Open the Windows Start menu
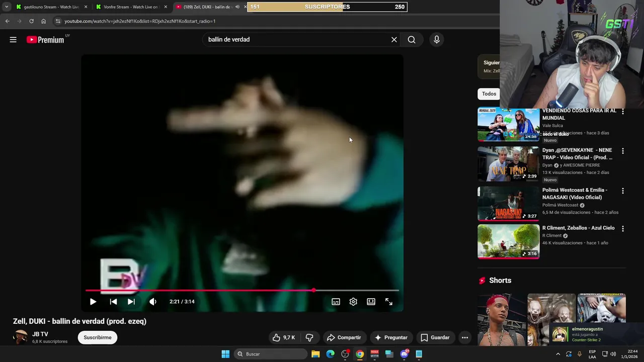This screenshot has width=644, height=362. click(x=225, y=354)
